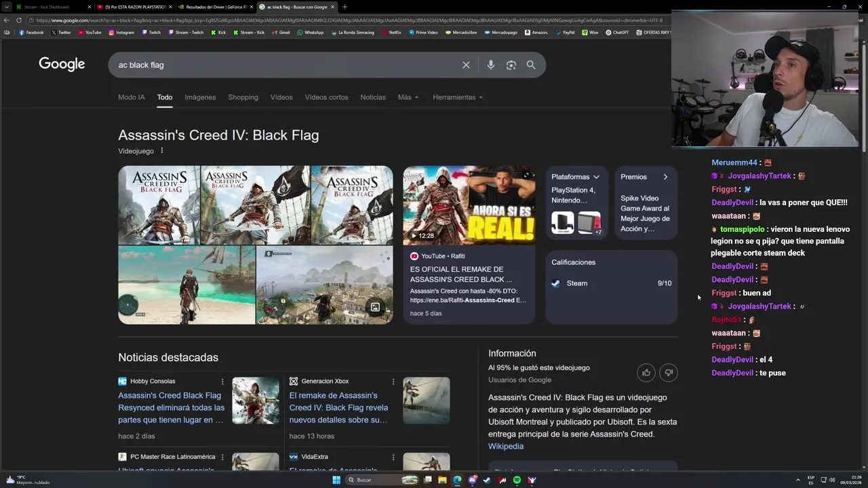The height and width of the screenshot is (488, 868).
Task: Open Assassin's Creed Black Flag Resynced article
Action: point(171,407)
